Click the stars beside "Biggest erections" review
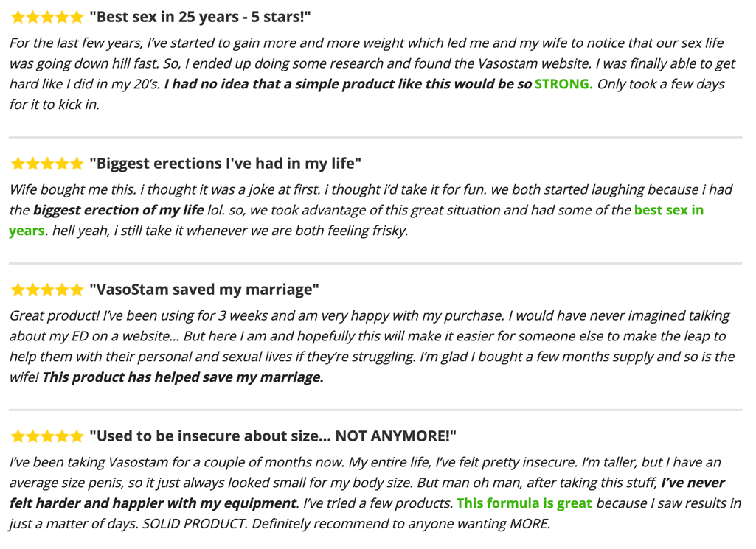Screen dimensions: 756x549 coord(47,164)
